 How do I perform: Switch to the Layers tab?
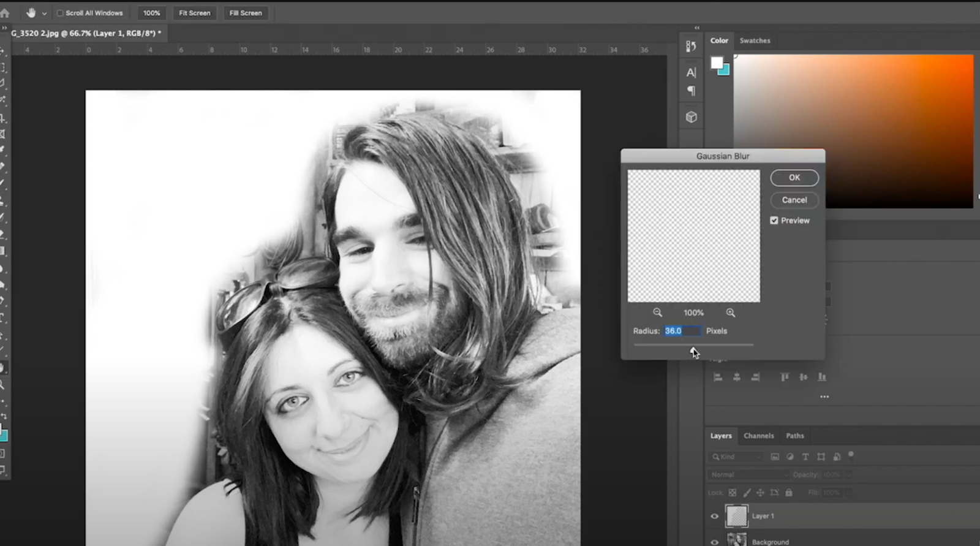coord(721,436)
